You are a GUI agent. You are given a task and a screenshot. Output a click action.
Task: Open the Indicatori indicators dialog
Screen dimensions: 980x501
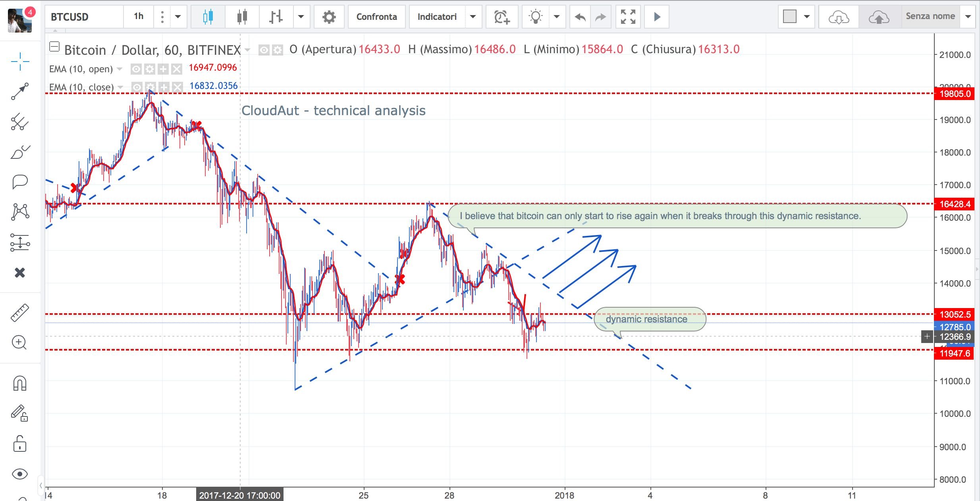[x=437, y=17]
